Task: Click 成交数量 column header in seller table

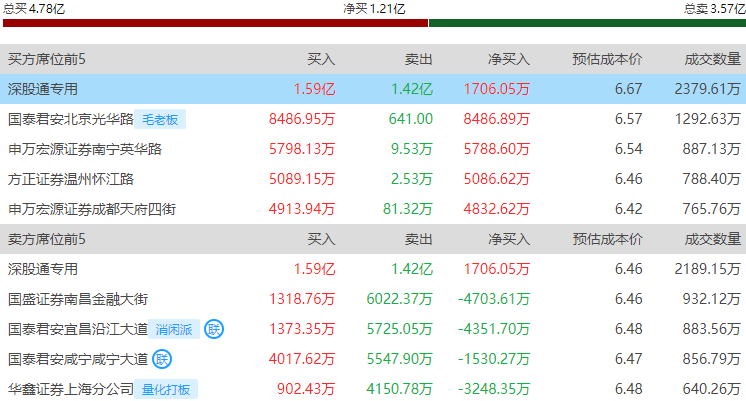Action: point(713,239)
